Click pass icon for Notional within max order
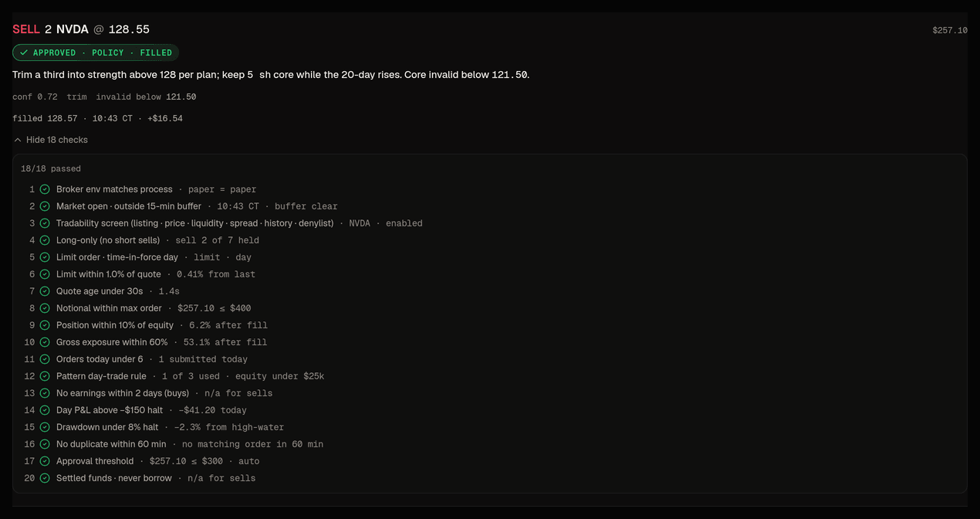This screenshot has width=980, height=519. [x=45, y=308]
